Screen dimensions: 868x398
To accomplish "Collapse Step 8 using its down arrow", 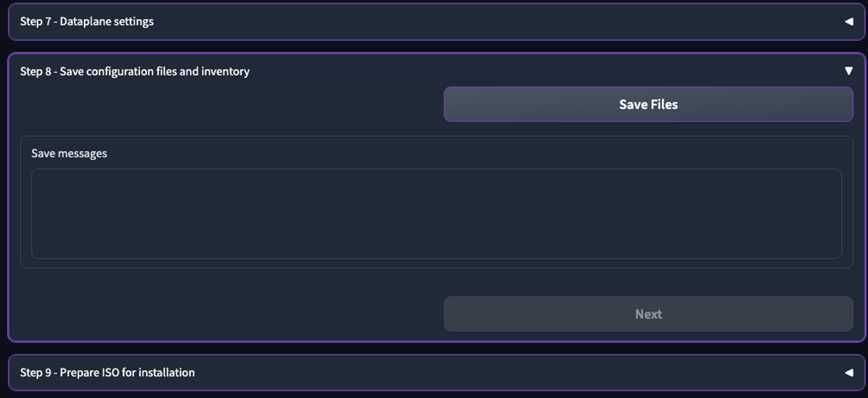I will pyautogui.click(x=849, y=71).
